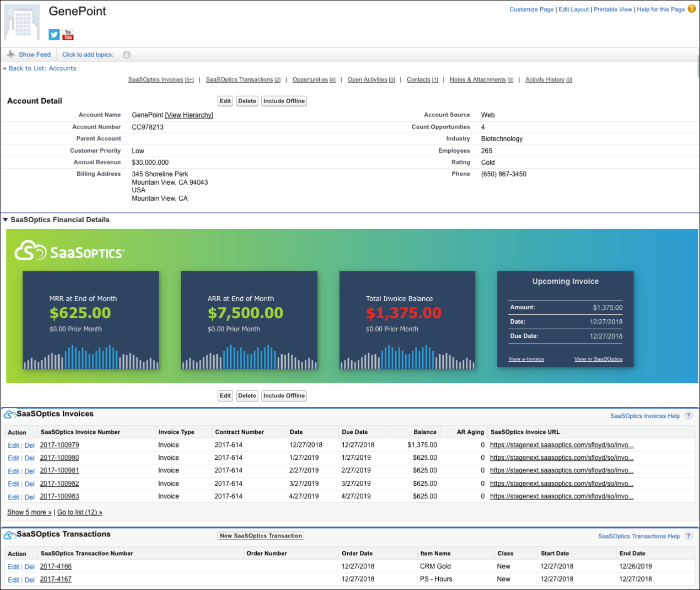Image resolution: width=700 pixels, height=590 pixels.
Task: Click the account number CC978213
Action: click(148, 127)
